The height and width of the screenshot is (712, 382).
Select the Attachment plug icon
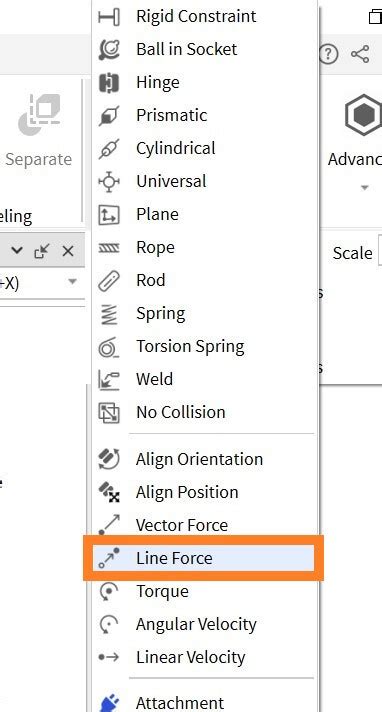(x=109, y=702)
